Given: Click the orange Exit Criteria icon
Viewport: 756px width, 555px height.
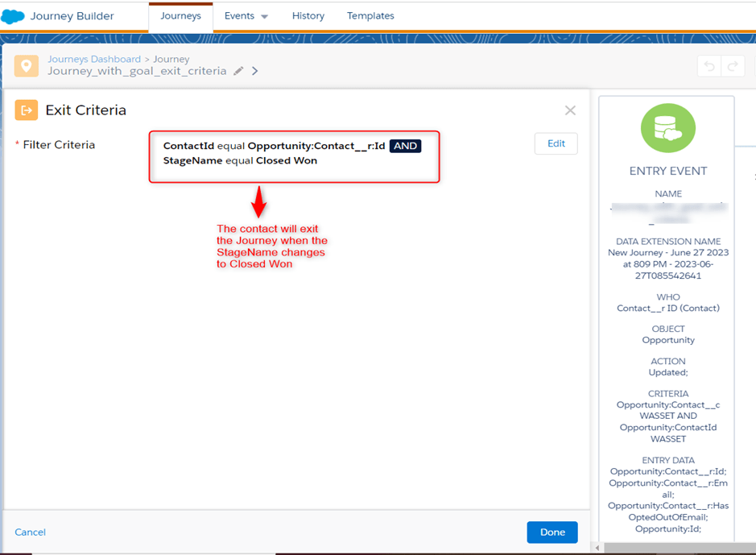Looking at the screenshot, I should point(27,110).
